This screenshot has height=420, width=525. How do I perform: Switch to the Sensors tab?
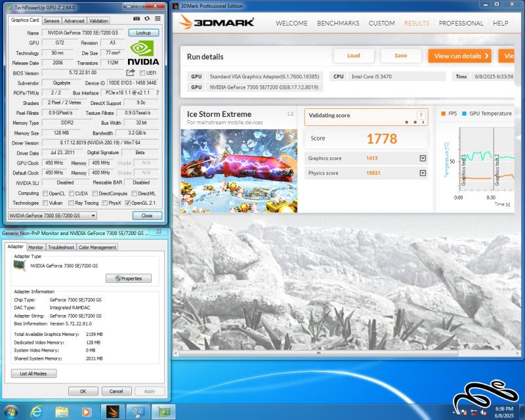coord(51,21)
